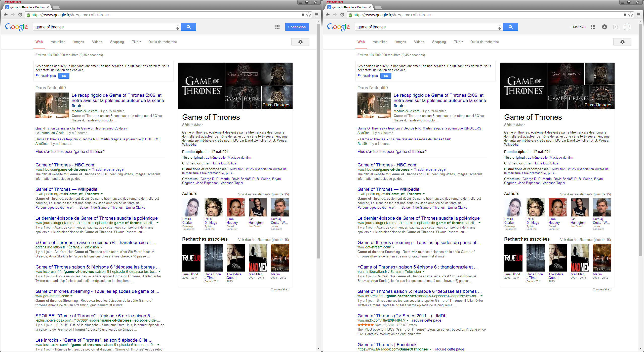
Task: Click the voice search microphone in right window
Action: point(500,27)
